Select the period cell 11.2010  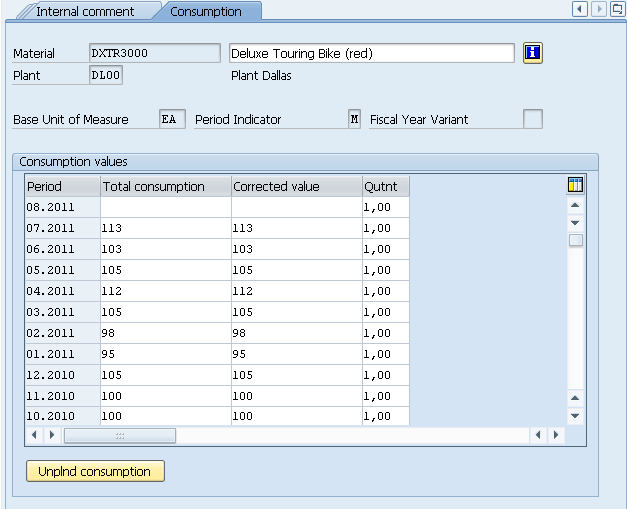[x=62, y=396]
